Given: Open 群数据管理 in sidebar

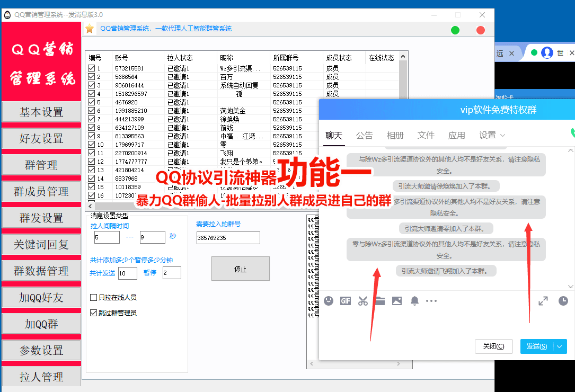Looking at the screenshot, I should pyautogui.click(x=41, y=271).
